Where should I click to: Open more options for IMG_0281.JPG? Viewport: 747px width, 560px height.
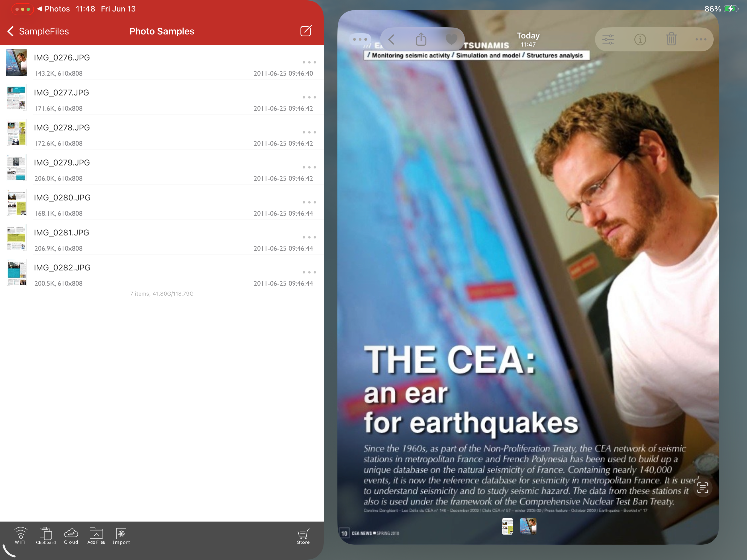click(x=309, y=237)
